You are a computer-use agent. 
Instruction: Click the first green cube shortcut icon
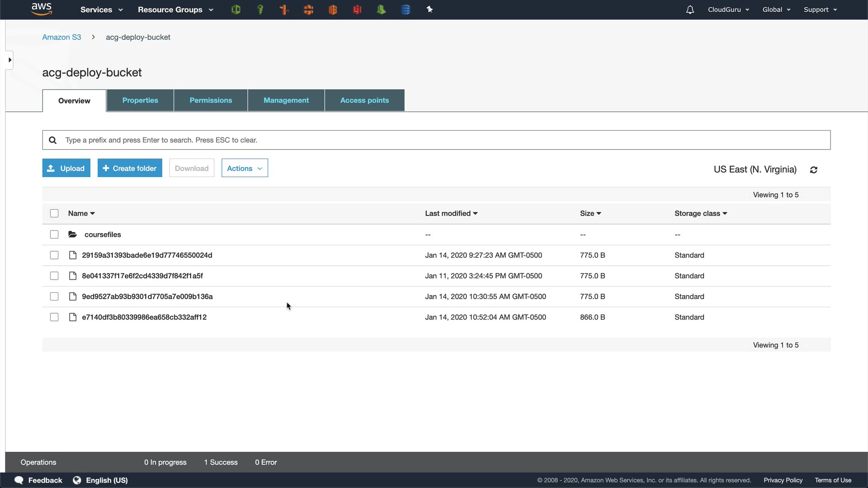(236, 9)
